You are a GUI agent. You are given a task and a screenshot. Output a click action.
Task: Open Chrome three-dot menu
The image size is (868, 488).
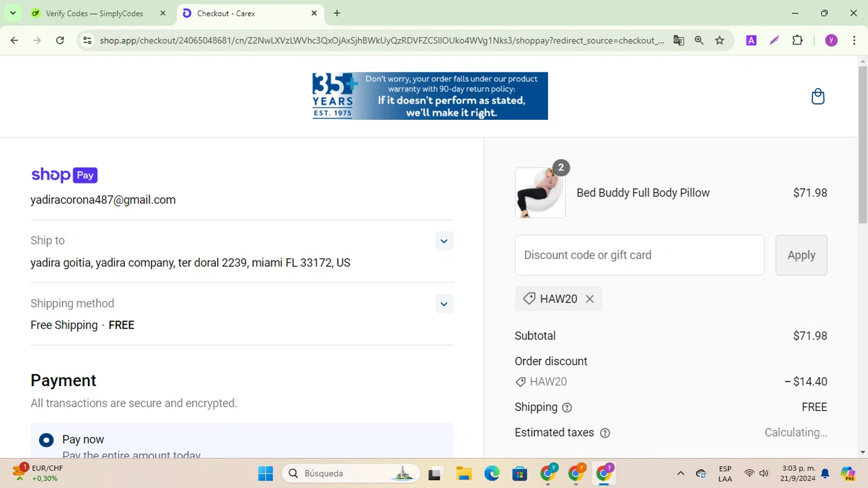click(854, 41)
